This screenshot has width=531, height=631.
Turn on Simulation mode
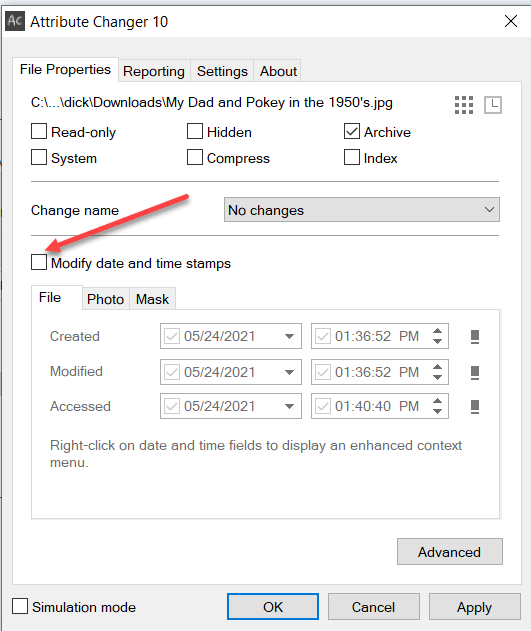point(20,606)
